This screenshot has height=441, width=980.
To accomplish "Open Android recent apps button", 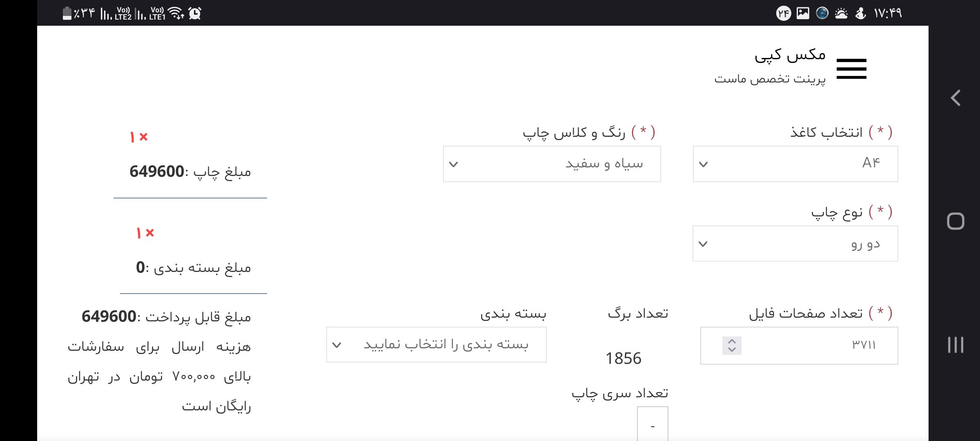I will pyautogui.click(x=955, y=345).
